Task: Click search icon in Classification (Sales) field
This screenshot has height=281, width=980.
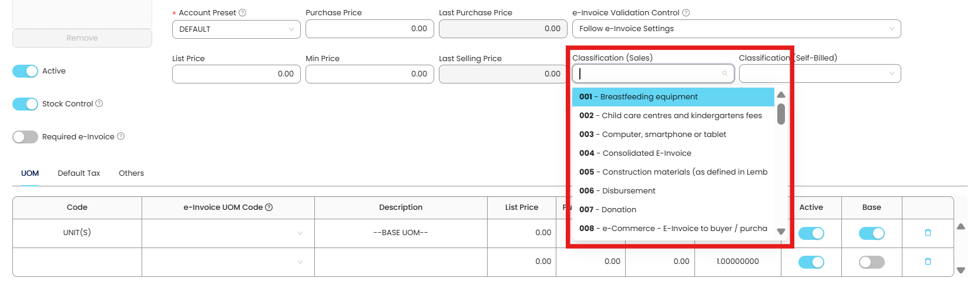Action: coord(725,73)
